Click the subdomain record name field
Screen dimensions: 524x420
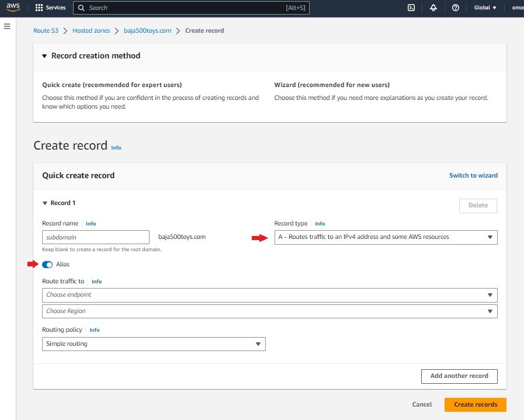point(96,237)
